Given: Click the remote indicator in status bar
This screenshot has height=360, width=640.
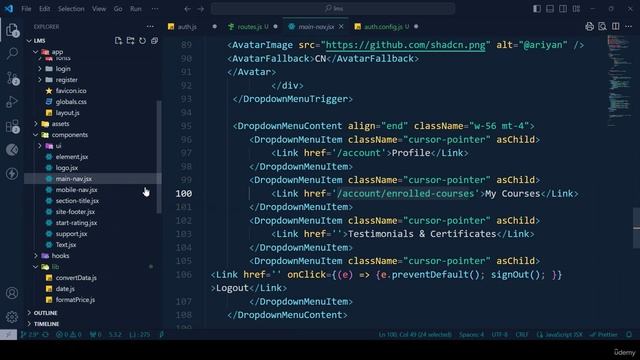Looking at the screenshot, I should click(x=8, y=334).
